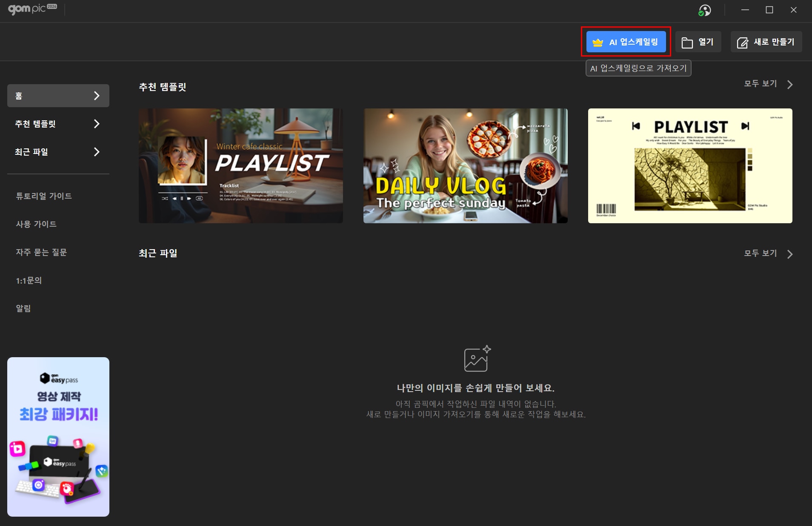Click the crown icon on AI 업스케일링
This screenshot has height=526, width=812.
[x=598, y=43]
